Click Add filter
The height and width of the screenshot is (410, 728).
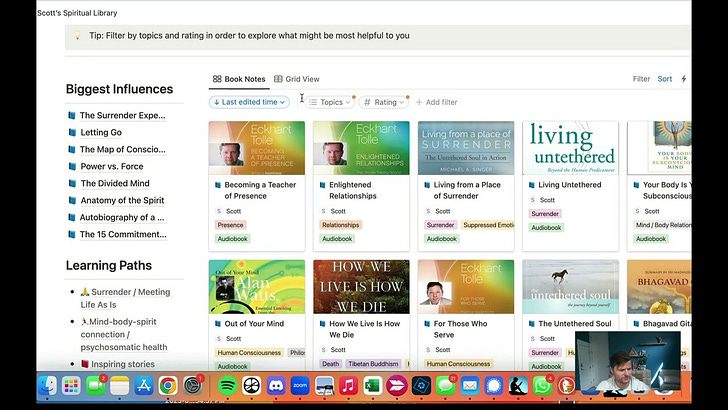pos(436,102)
